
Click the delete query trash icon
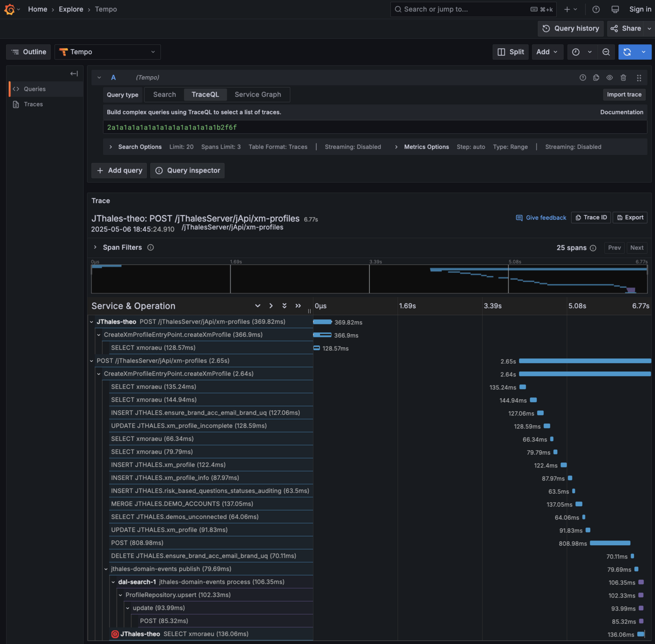coord(623,78)
